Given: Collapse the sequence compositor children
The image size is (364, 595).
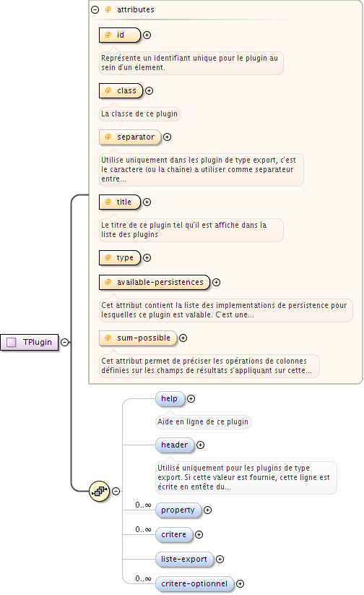Looking at the screenshot, I should point(116,491).
